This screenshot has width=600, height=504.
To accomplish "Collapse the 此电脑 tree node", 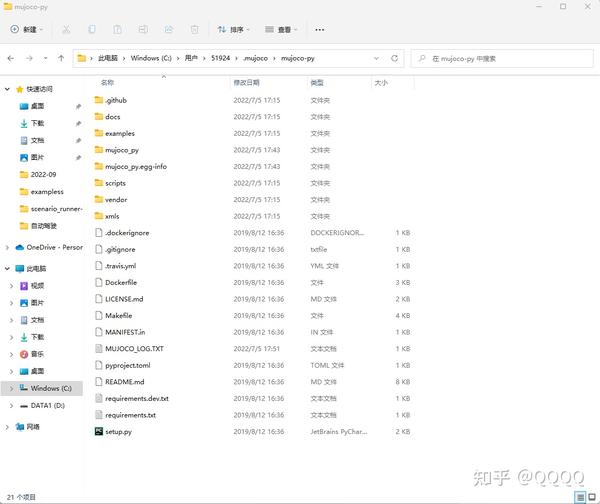I will [7, 269].
